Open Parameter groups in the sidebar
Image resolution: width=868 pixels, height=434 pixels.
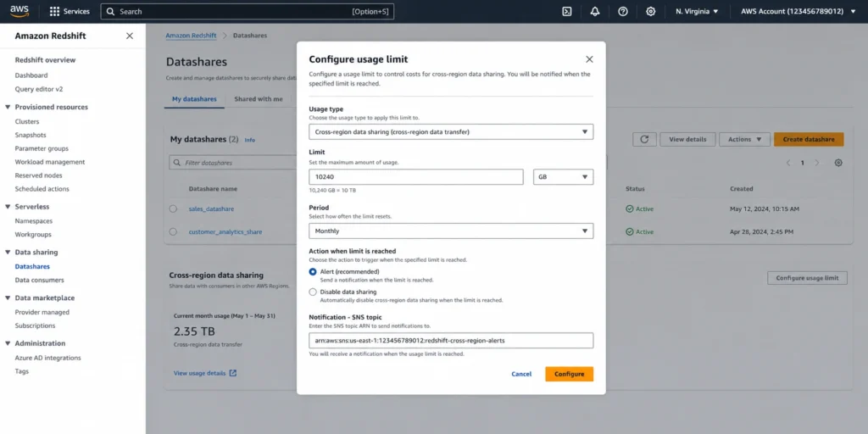pyautogui.click(x=42, y=148)
